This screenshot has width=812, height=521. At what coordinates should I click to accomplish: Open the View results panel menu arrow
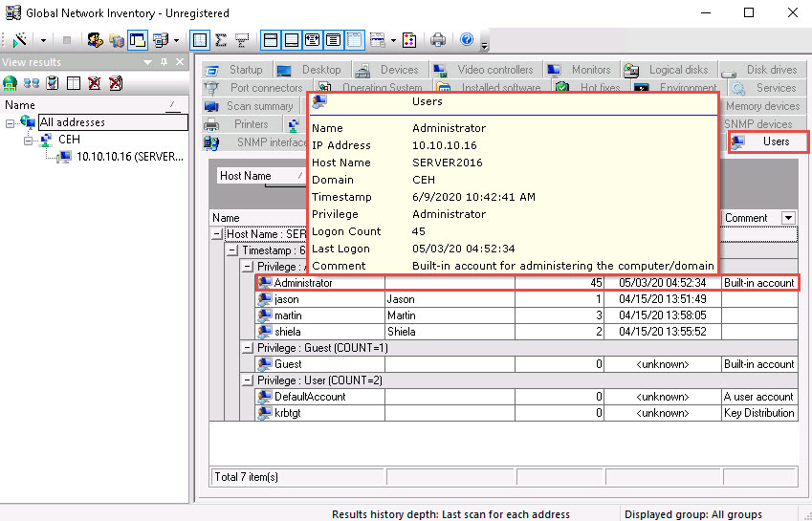tap(147, 62)
